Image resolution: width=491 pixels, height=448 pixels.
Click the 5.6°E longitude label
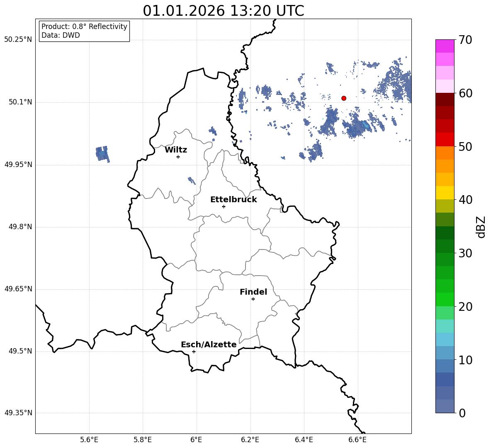89,440
